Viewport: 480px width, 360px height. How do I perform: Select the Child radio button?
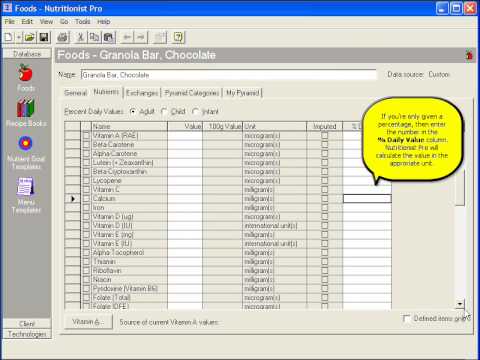pyautogui.click(x=164, y=112)
